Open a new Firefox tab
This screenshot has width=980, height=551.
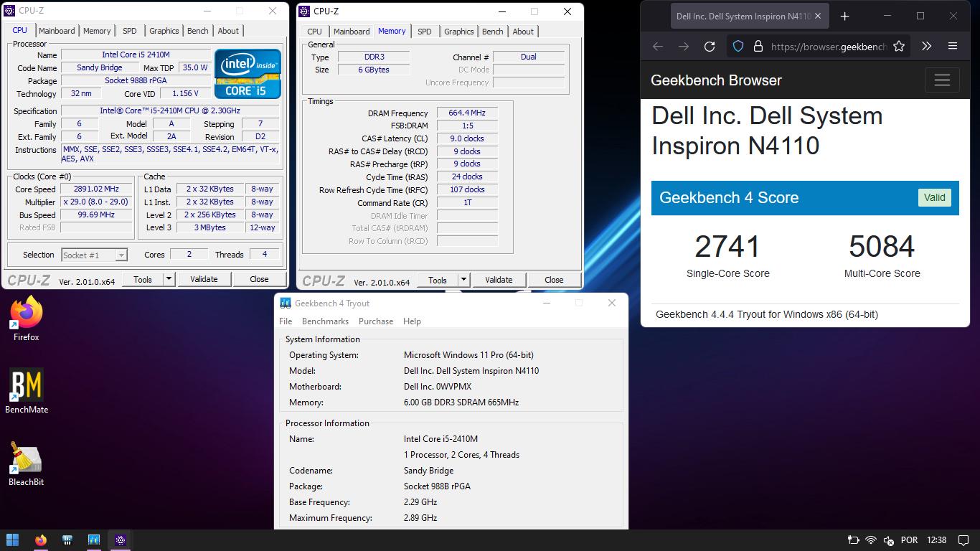[845, 16]
